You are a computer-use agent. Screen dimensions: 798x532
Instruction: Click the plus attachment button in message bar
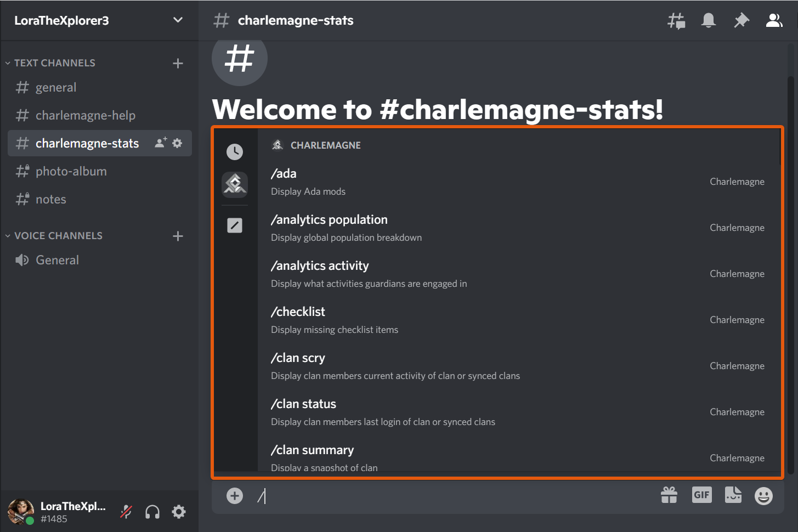tap(235, 496)
